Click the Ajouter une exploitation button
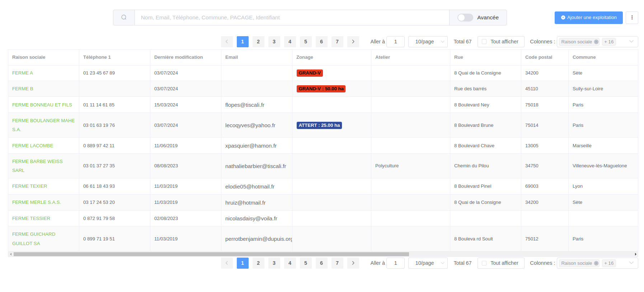Viewport: 644px width, 292px height. pos(588,18)
